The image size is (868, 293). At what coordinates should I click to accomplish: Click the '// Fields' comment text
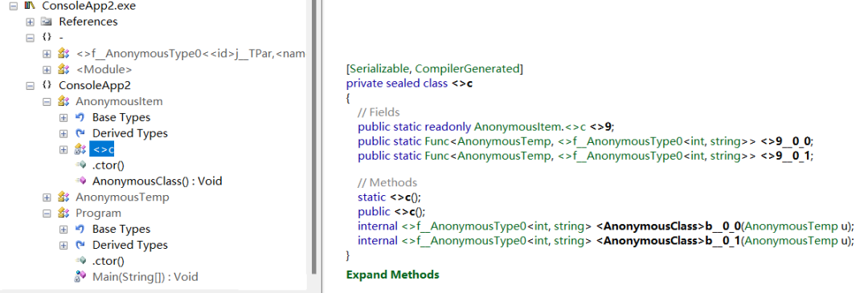378,112
